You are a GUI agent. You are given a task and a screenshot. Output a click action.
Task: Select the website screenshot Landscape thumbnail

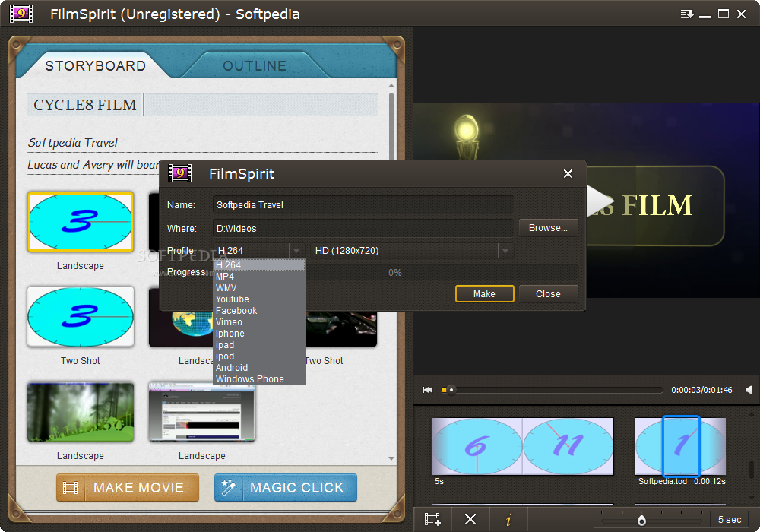[x=202, y=412]
